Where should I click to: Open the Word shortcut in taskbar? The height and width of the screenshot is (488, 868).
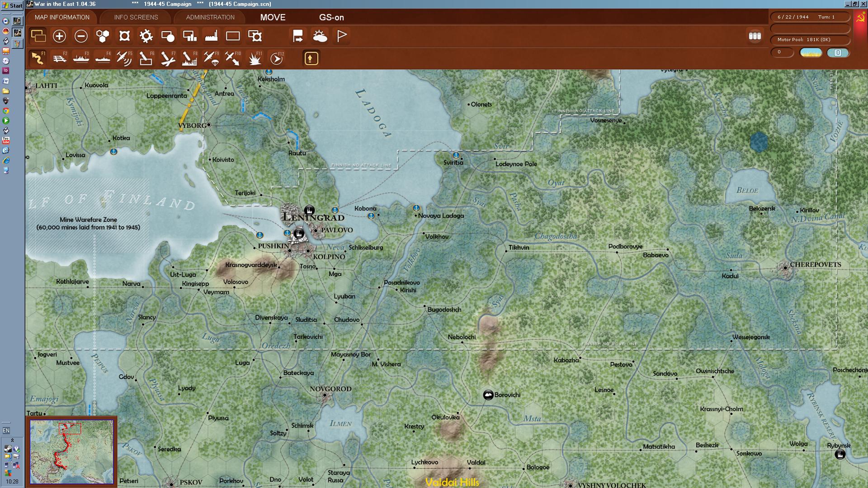(x=6, y=81)
